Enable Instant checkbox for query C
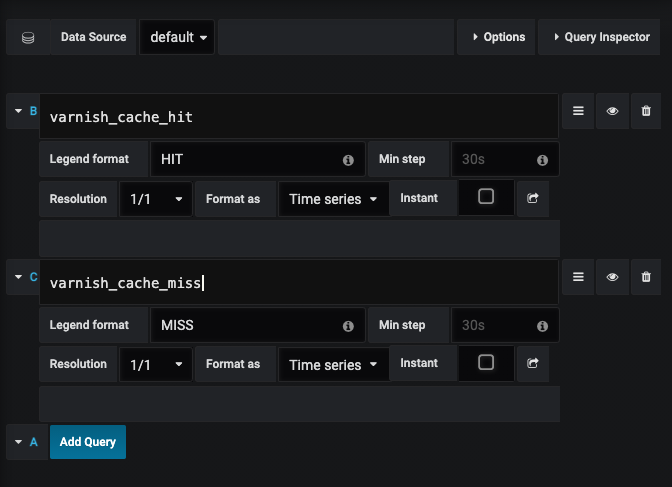The width and height of the screenshot is (672, 487). coord(486,362)
